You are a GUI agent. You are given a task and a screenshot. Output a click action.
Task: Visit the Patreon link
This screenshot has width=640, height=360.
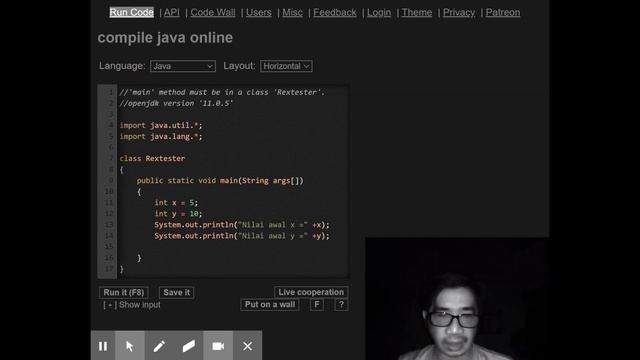[502, 13]
